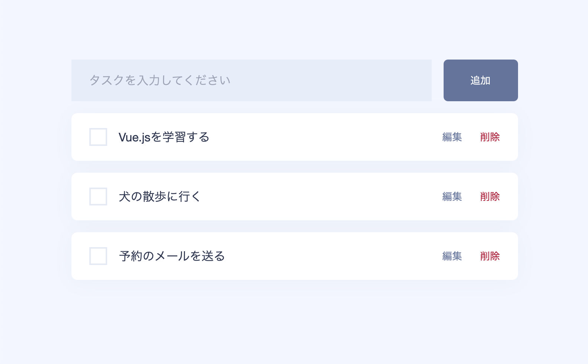588x364 pixels.
Task: Check the checkbox for 'Vue.jsを学習する'
Action: coord(98,137)
